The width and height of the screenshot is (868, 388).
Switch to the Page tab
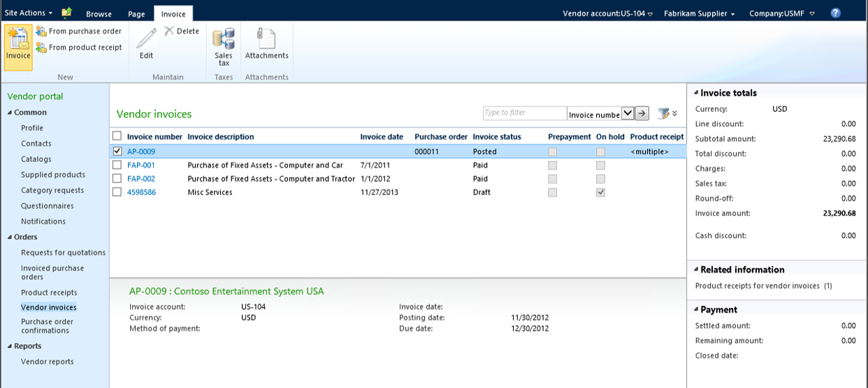click(x=136, y=14)
